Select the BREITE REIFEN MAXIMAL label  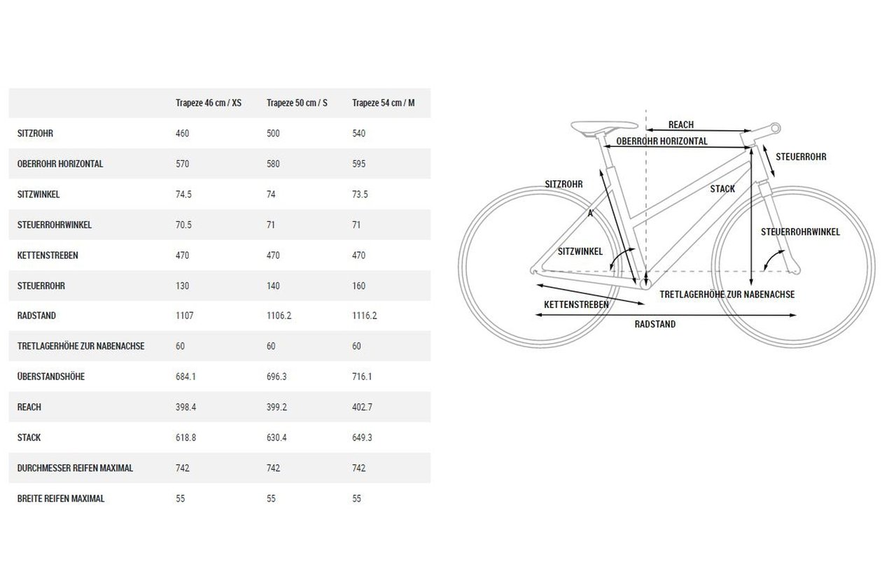61,498
